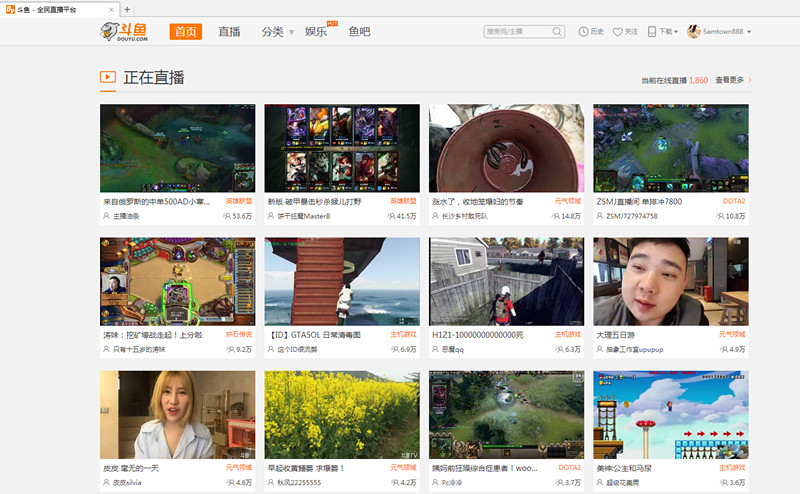This screenshot has width=800, height=494.
Task: Click the streamer icon beside 主播油条
Action: point(106,216)
